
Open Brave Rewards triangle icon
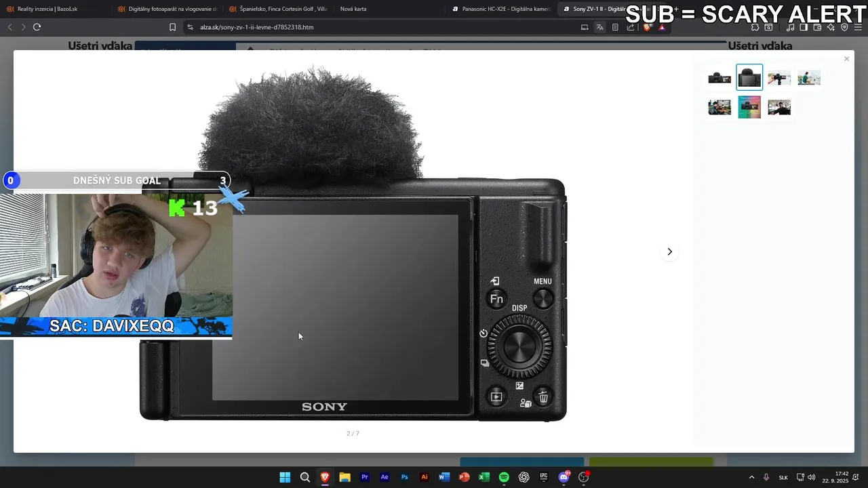pyautogui.click(x=662, y=27)
